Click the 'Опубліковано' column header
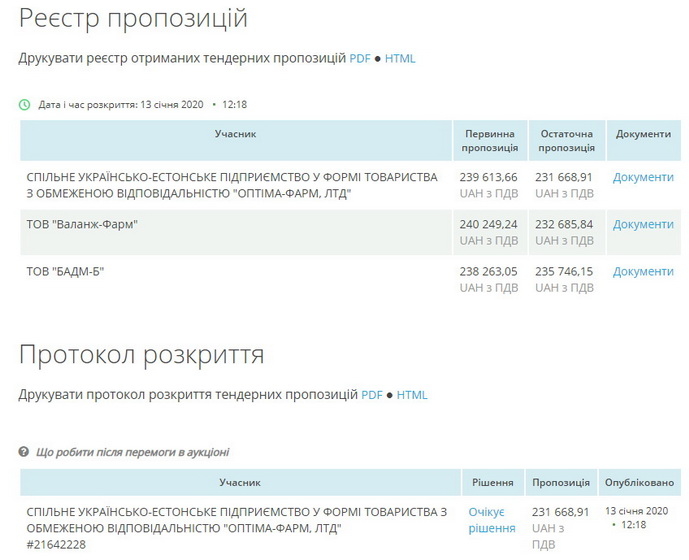The image size is (689, 560). click(639, 482)
